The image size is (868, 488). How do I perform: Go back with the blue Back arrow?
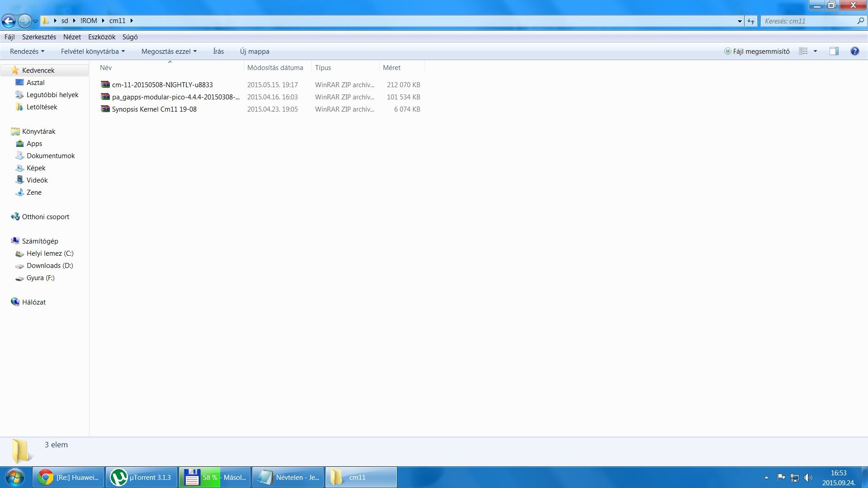[x=9, y=21]
